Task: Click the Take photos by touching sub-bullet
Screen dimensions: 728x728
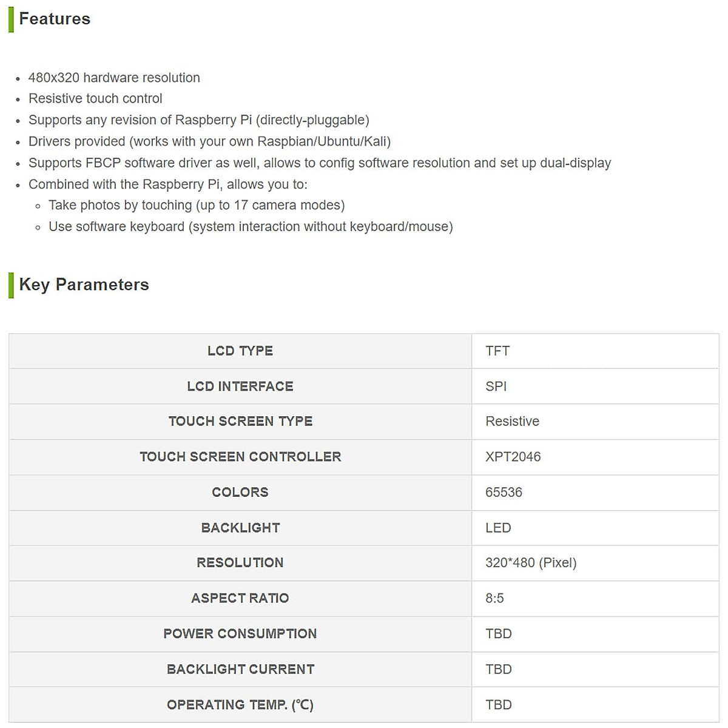Action: pos(197,205)
